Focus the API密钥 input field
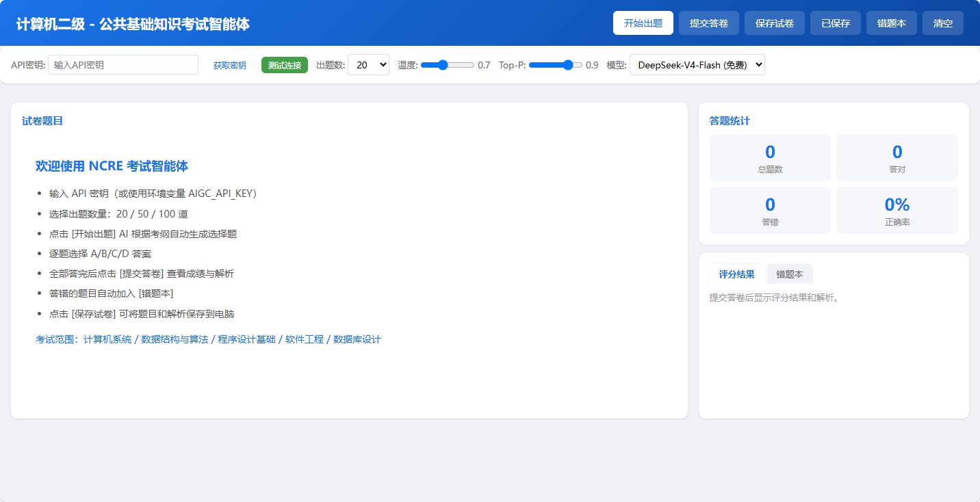The height and width of the screenshot is (502, 980). 123,65
